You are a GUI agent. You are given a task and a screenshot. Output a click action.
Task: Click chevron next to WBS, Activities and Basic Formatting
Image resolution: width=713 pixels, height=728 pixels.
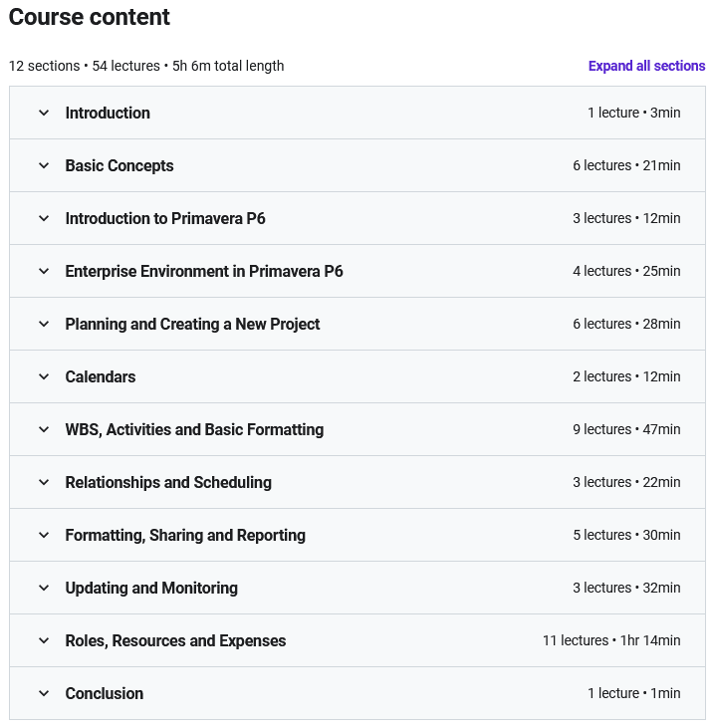44,429
